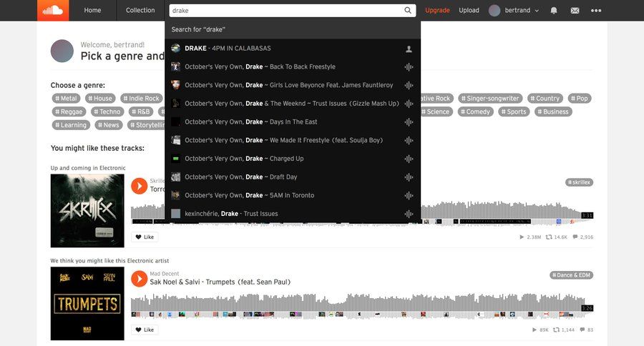Choose the Indie Rock genre tag
Image resolution: width=644 pixels, height=346 pixels.
point(141,99)
